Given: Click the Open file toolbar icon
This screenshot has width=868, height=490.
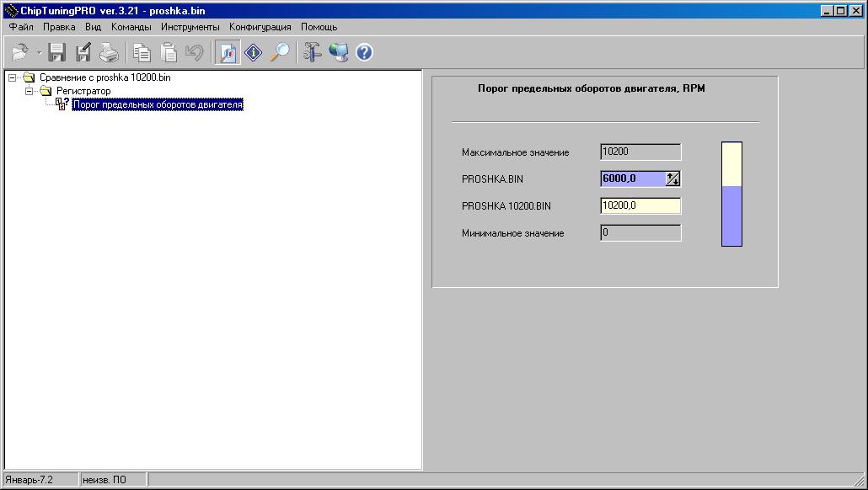Looking at the screenshot, I should (x=19, y=53).
